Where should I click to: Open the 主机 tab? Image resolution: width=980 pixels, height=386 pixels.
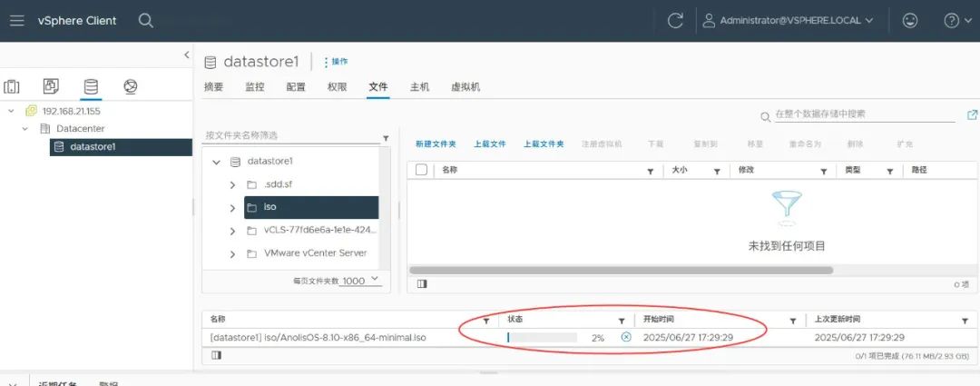(419, 87)
